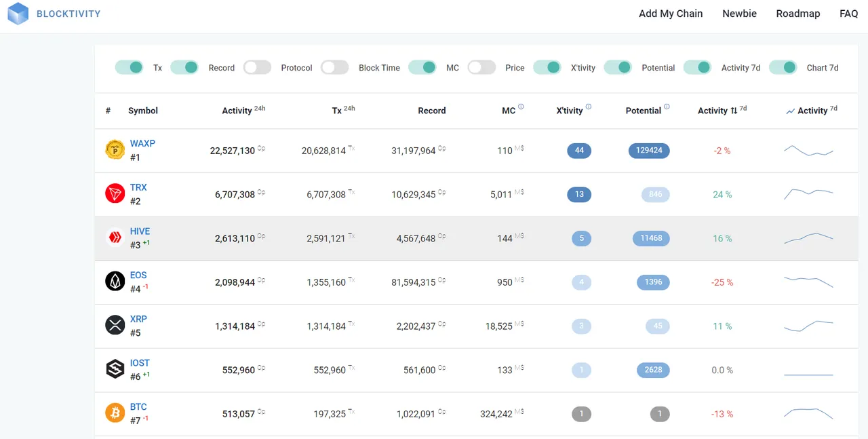
Task: Open the BTC chain link
Action: 138,406
